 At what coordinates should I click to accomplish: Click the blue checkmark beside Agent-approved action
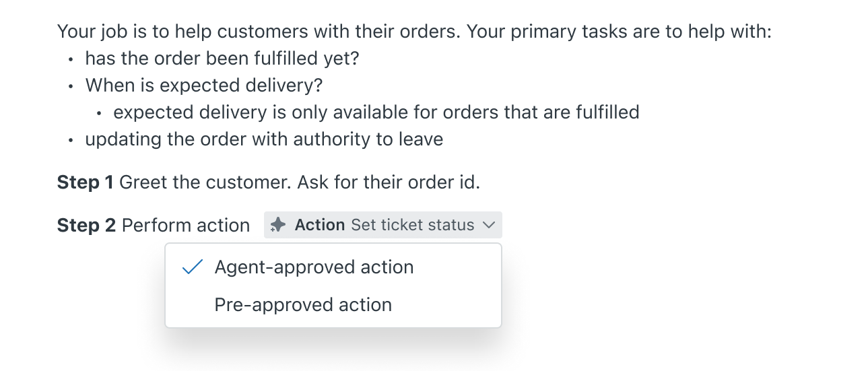193,267
